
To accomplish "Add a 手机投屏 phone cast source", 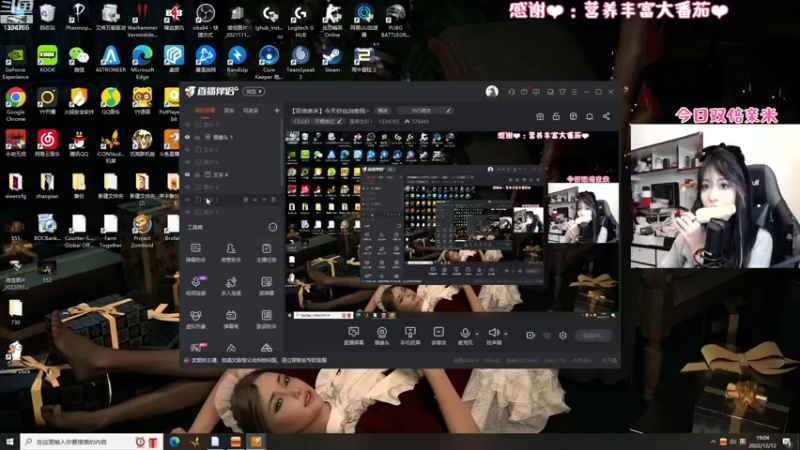I will [410, 336].
